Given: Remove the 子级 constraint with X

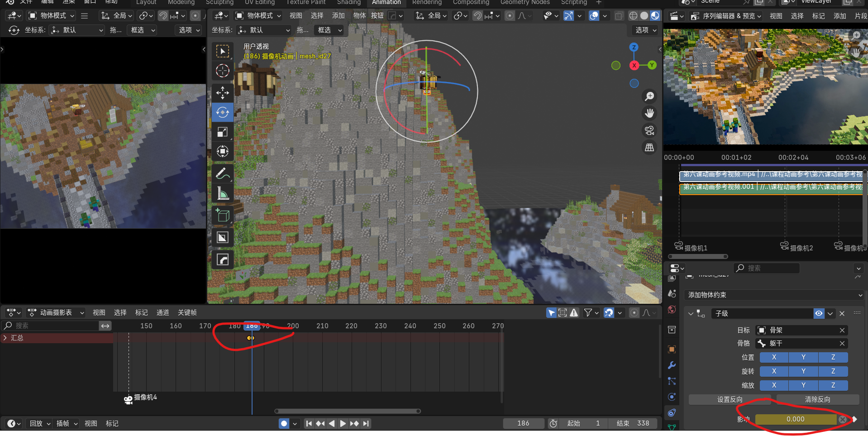Looking at the screenshot, I should tap(842, 313).
